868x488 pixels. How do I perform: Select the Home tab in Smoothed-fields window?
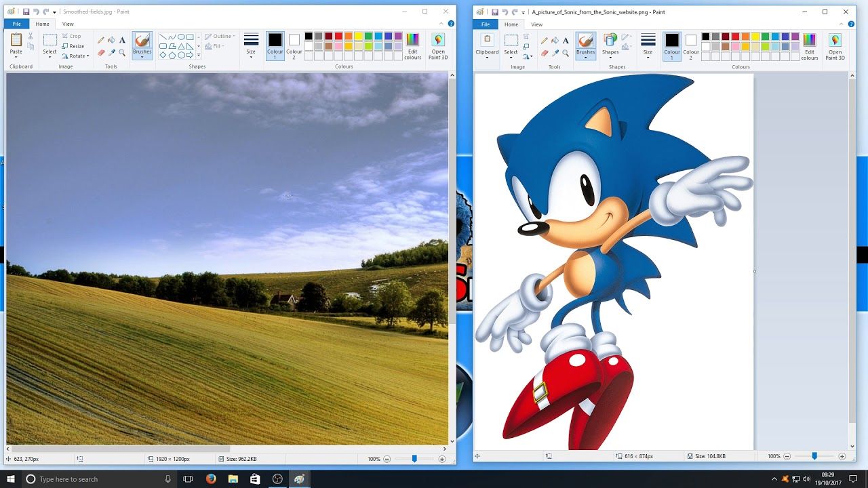43,24
